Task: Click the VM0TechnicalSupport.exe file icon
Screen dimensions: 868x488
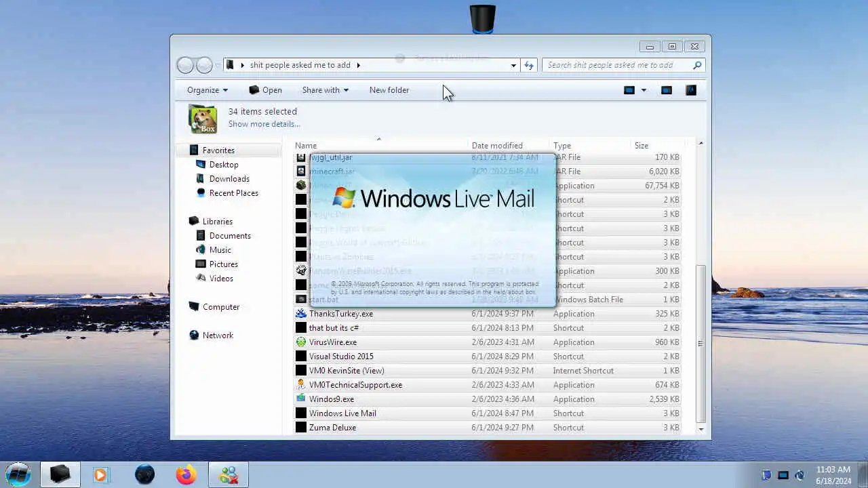Action: click(301, 385)
